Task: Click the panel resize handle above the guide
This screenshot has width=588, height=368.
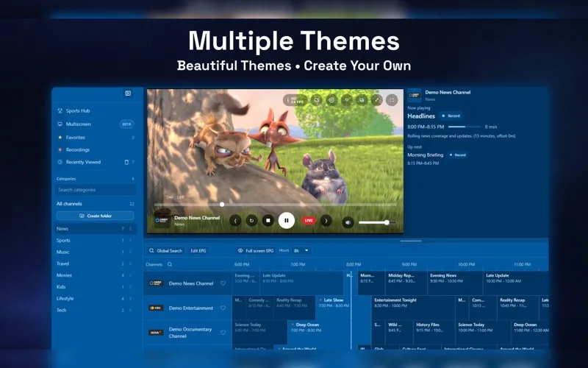Action: coord(411,241)
